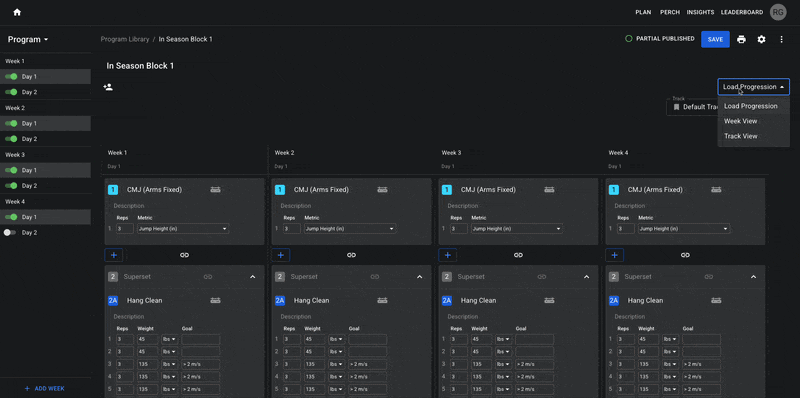Click the Partial Published status circle
800x398 pixels.
(629, 39)
